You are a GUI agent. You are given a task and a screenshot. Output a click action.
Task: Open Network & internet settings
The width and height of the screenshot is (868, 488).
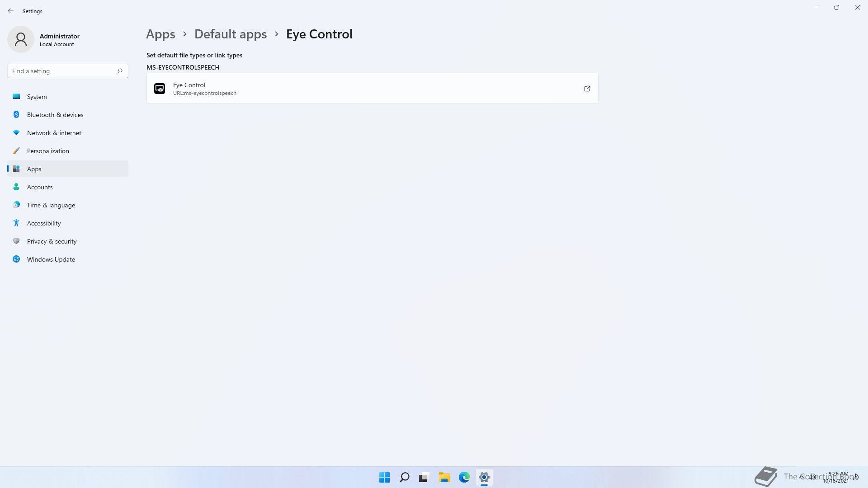point(68,133)
